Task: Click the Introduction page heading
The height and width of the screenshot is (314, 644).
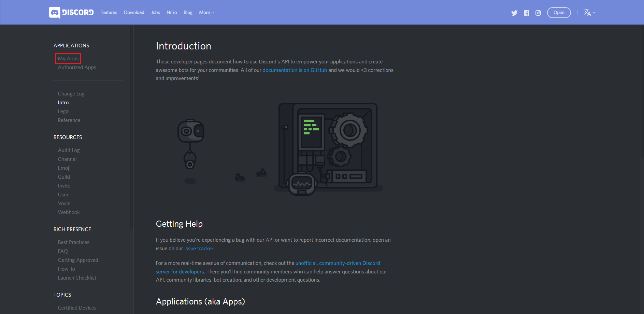Action: (184, 46)
